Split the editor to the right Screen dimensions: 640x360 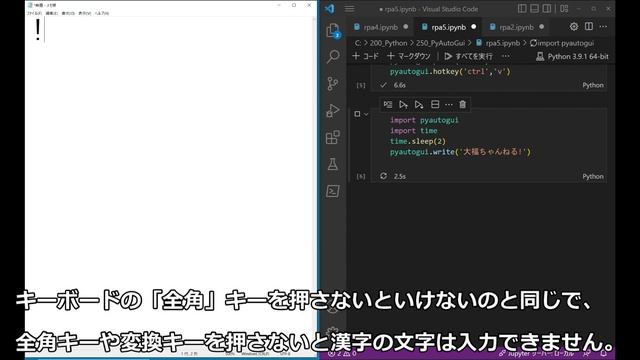click(x=589, y=27)
